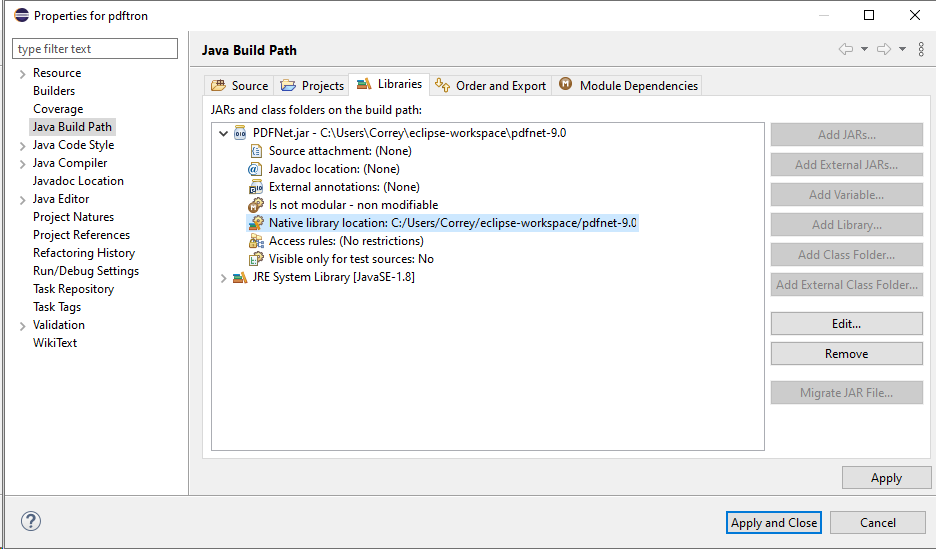Click the Edit... button
This screenshot has height=549, width=936.
tap(846, 324)
